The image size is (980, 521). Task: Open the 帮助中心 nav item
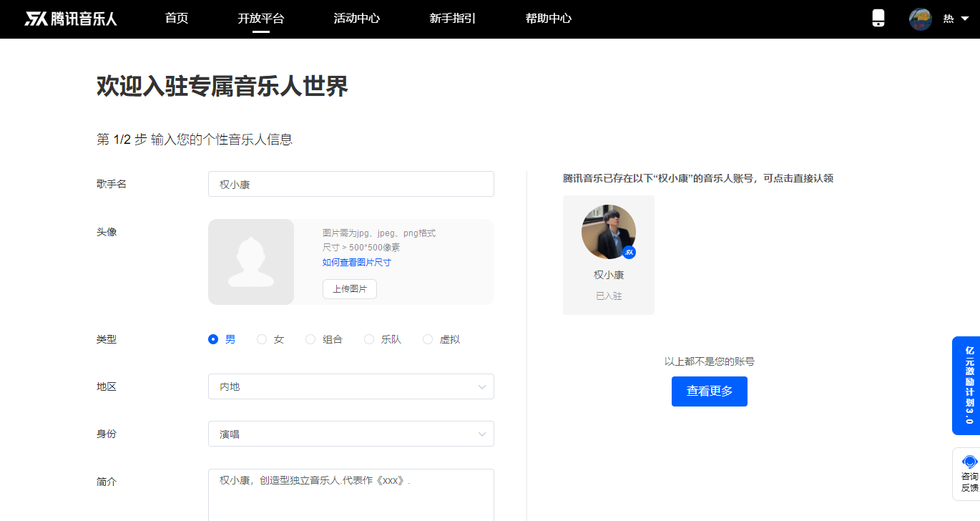click(x=548, y=19)
